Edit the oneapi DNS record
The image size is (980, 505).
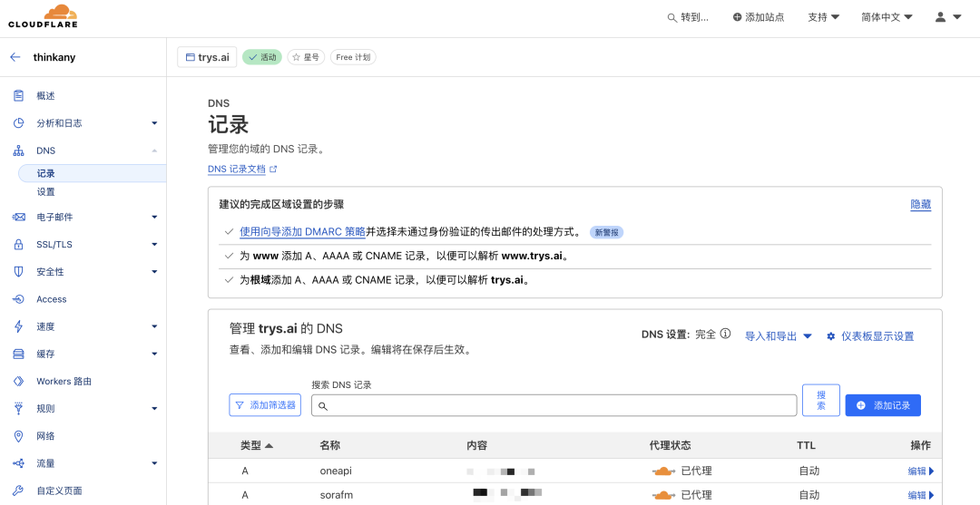921,471
